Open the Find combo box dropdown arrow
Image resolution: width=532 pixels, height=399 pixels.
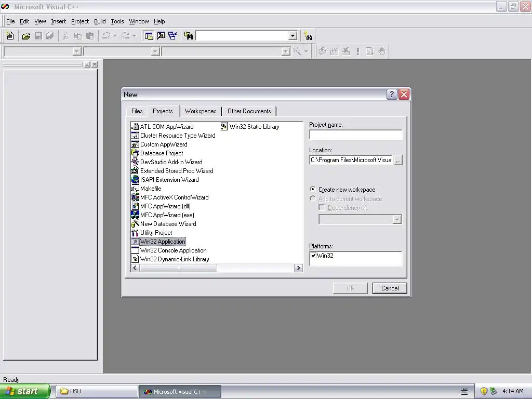coord(293,36)
